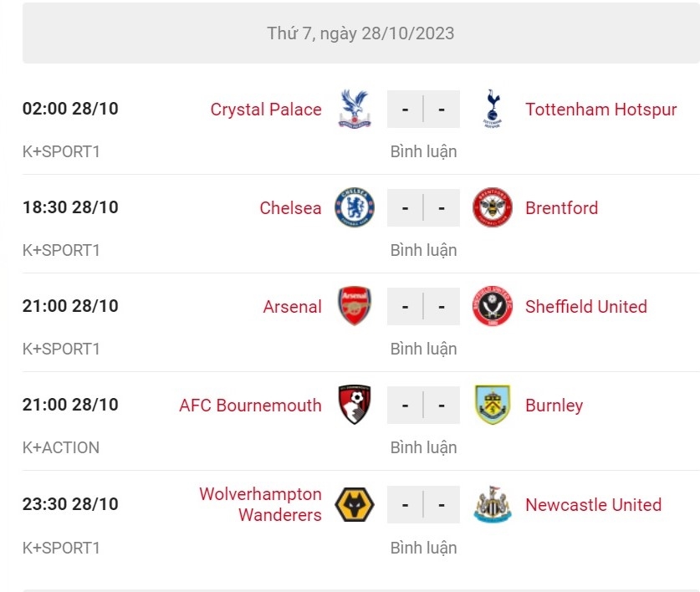The image size is (700, 592).
Task: Click the Arsenal club crest
Action: [x=355, y=306]
